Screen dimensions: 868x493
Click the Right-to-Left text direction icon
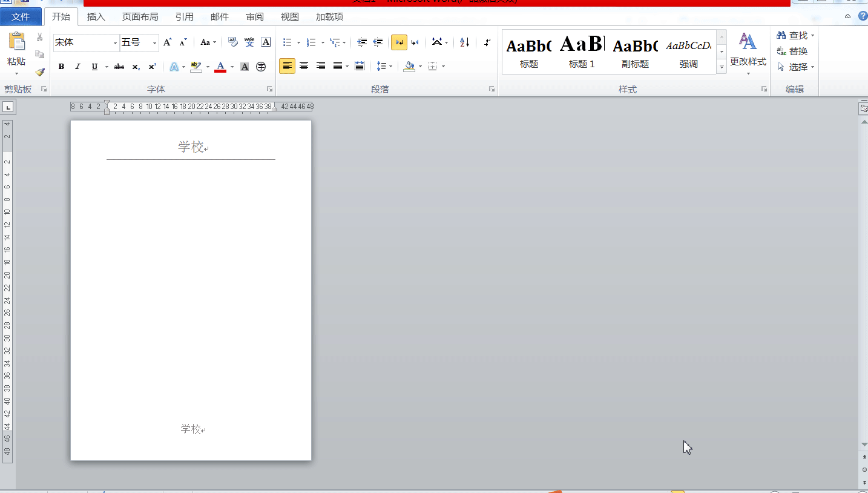click(415, 42)
